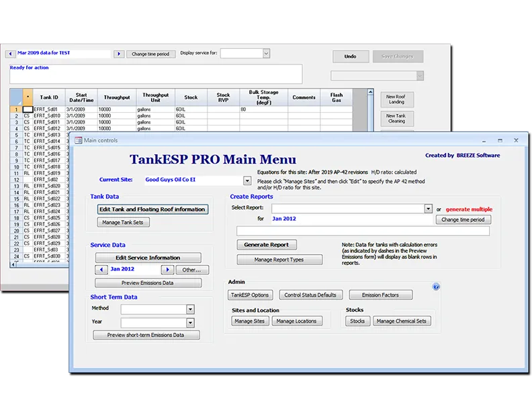The height and width of the screenshot is (420, 532).
Task: Open the Current Site dropdown
Action: pyautogui.click(x=247, y=180)
